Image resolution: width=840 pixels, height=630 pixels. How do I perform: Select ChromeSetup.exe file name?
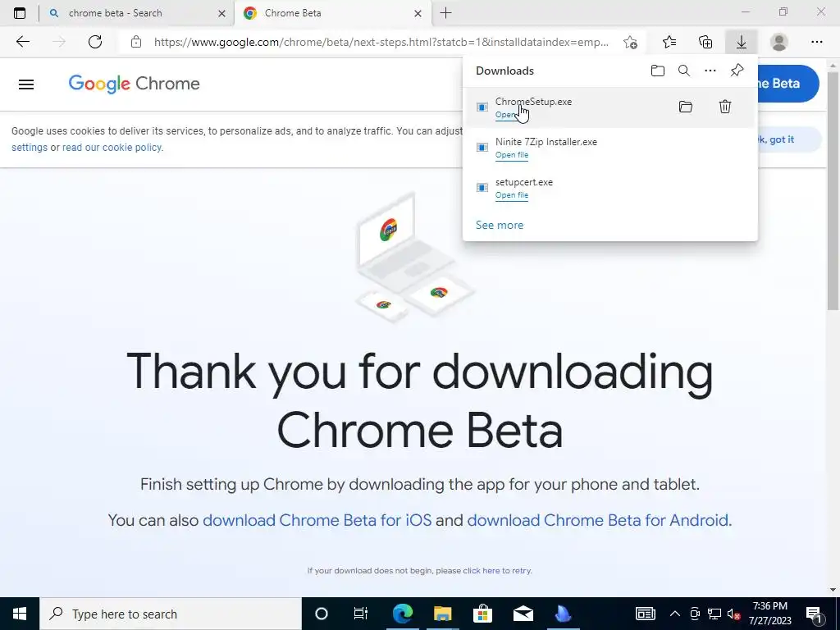tap(533, 101)
